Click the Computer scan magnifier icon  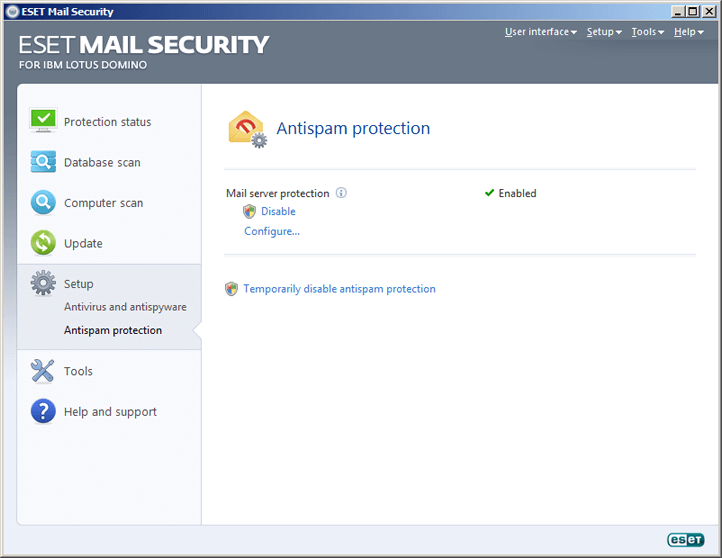click(43, 202)
